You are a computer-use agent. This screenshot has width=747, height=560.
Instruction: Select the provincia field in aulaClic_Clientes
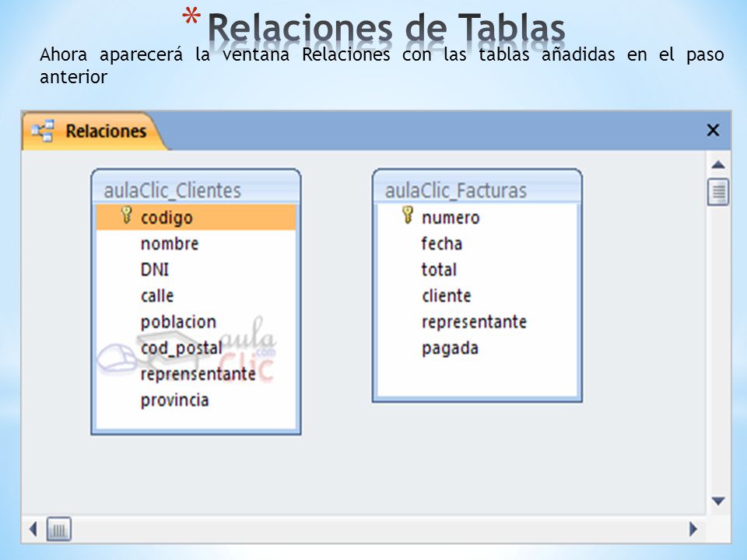tap(196, 401)
